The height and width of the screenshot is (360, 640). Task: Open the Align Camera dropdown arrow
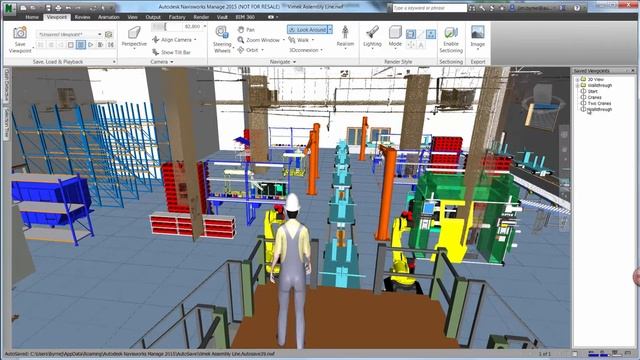click(195, 40)
